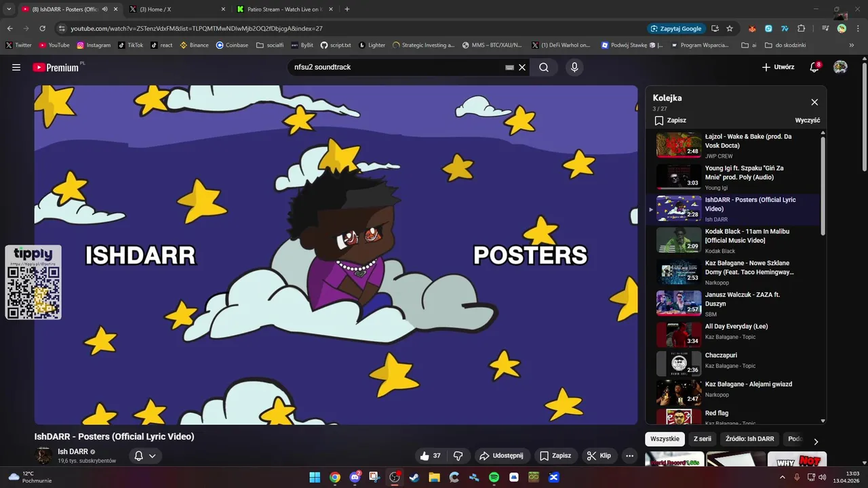868x488 pixels.
Task: Mute the IshDARR tab speaker icon
Action: click(x=104, y=9)
